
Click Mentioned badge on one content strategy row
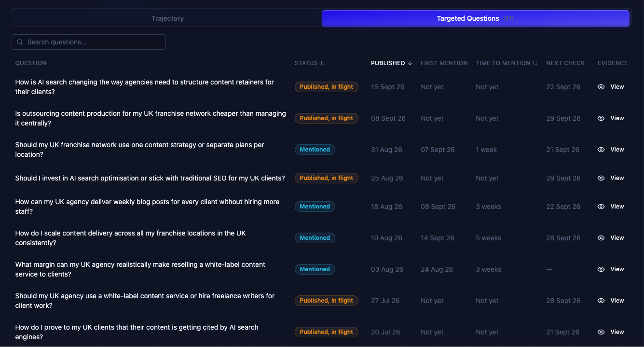tap(315, 150)
